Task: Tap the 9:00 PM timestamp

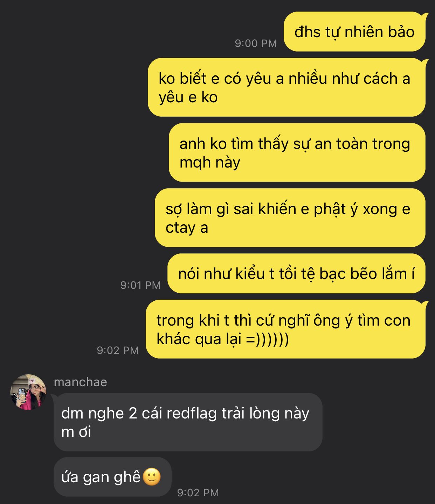Action: [256, 43]
